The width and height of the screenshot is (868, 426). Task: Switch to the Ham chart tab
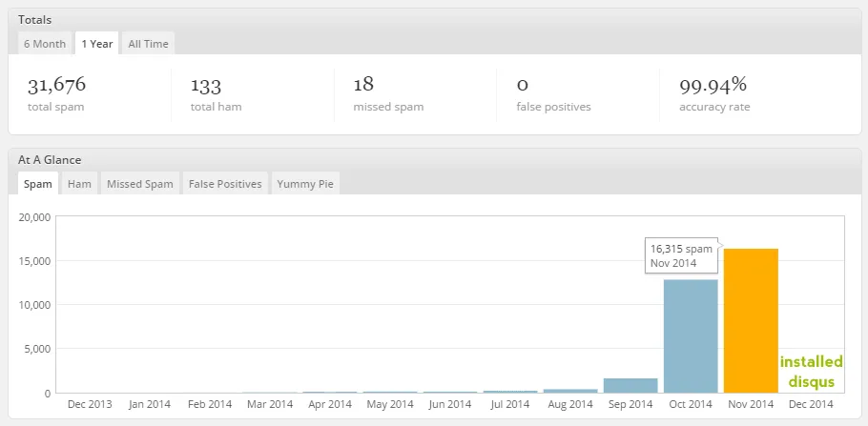pyautogui.click(x=79, y=184)
